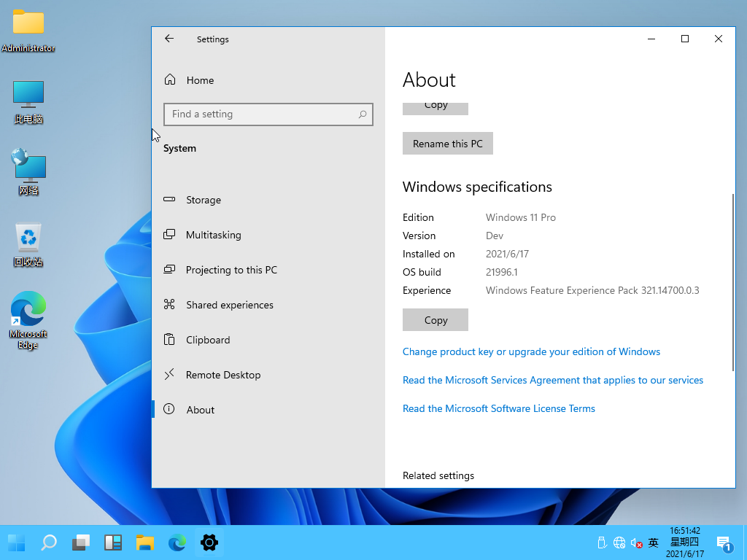
Task: Click the network tray icon
Action: pos(619,542)
